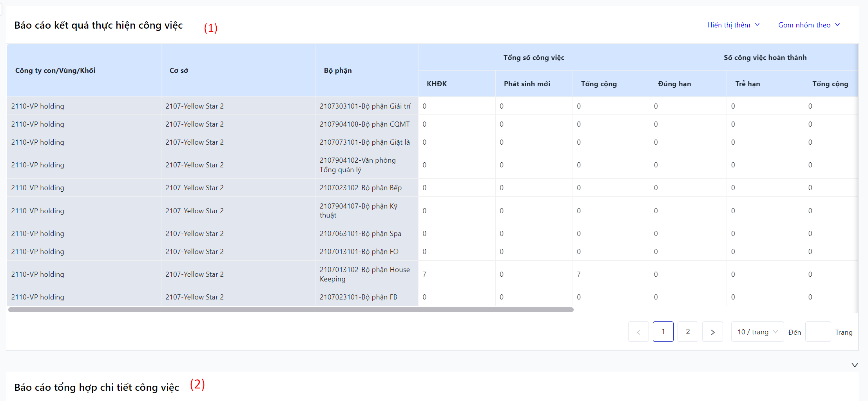Open the '10 / trang' page size selector
The image size is (868, 401).
757,332
